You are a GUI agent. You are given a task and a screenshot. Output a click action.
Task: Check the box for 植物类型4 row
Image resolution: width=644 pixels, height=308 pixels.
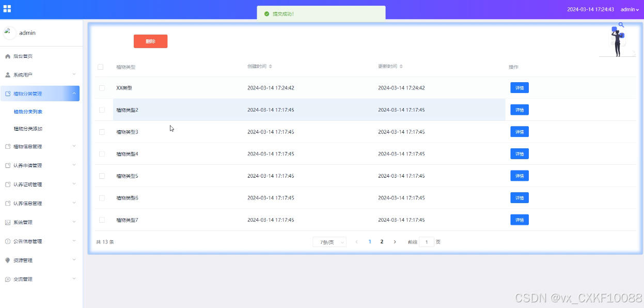click(x=102, y=154)
